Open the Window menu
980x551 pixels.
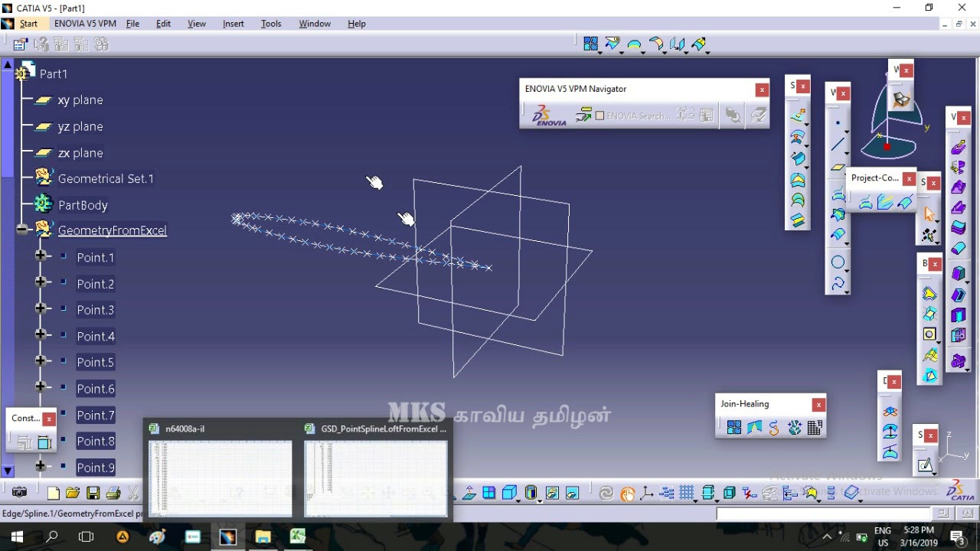click(315, 24)
